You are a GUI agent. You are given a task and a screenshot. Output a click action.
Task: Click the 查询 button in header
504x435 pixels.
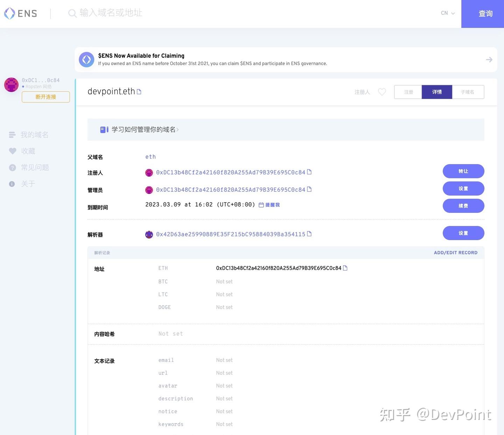[485, 13]
